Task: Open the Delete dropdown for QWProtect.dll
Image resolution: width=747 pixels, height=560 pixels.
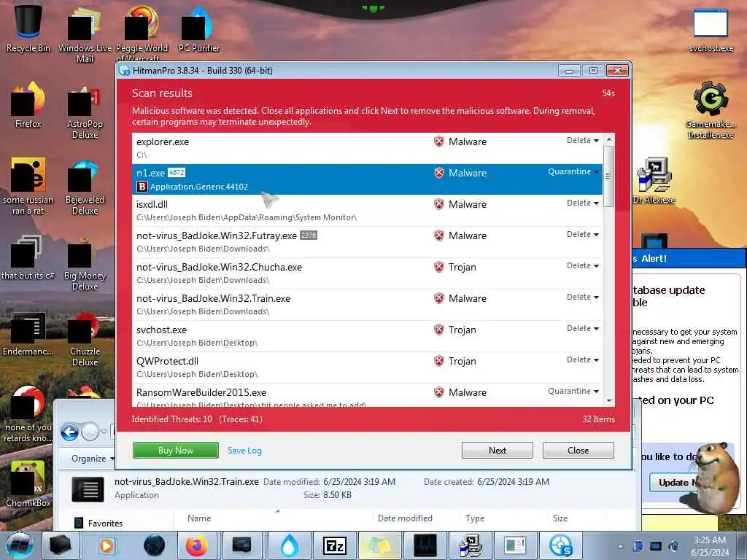Action: point(583,359)
